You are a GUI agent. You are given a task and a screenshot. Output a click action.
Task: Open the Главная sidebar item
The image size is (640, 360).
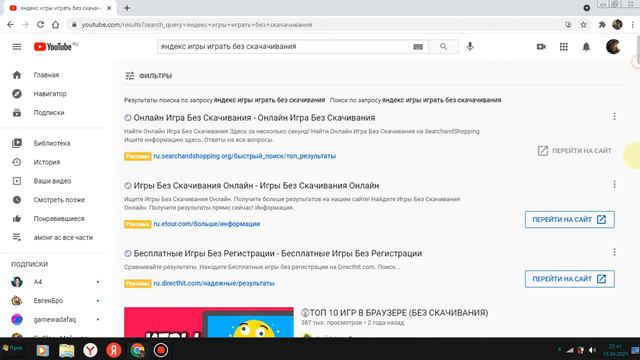pos(53,75)
